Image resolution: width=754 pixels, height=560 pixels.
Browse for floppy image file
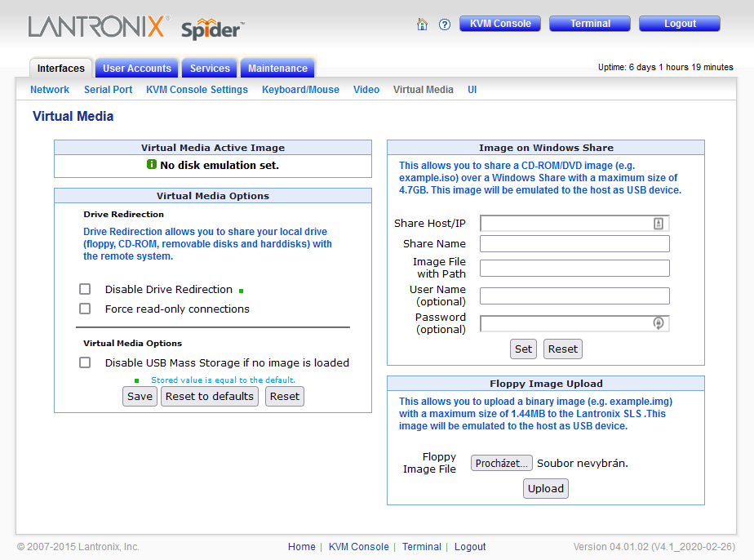point(501,464)
